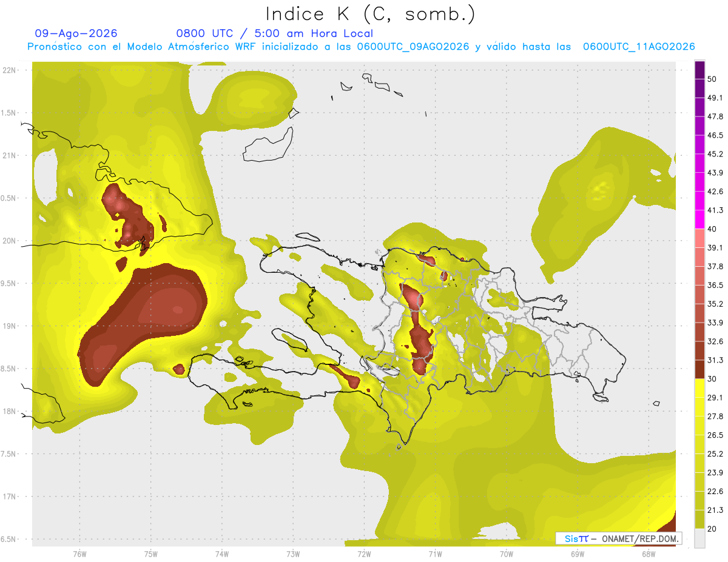Click the colorbar value "35.2"
The width and height of the screenshot is (728, 562).
coord(715,304)
